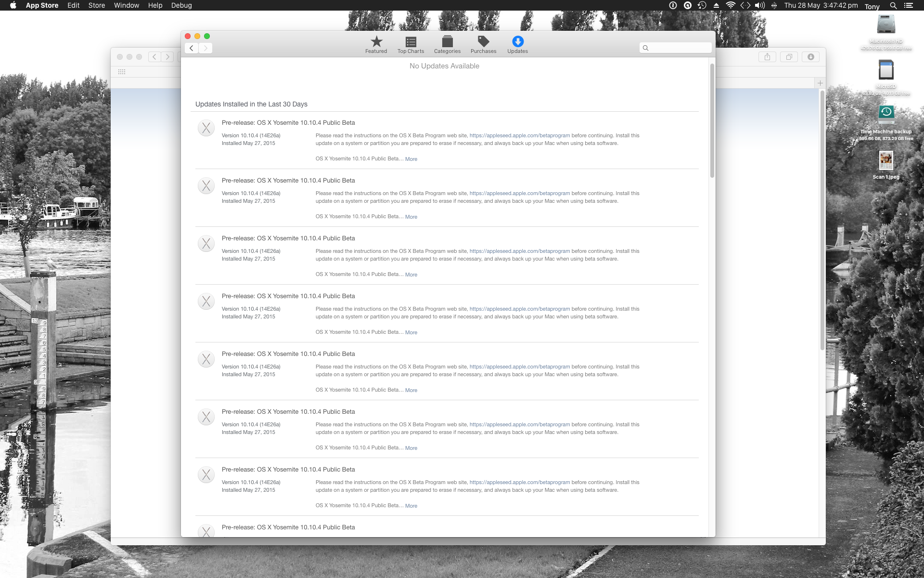
Task: Open Top Sites grid in Safari window
Action: pos(122,72)
